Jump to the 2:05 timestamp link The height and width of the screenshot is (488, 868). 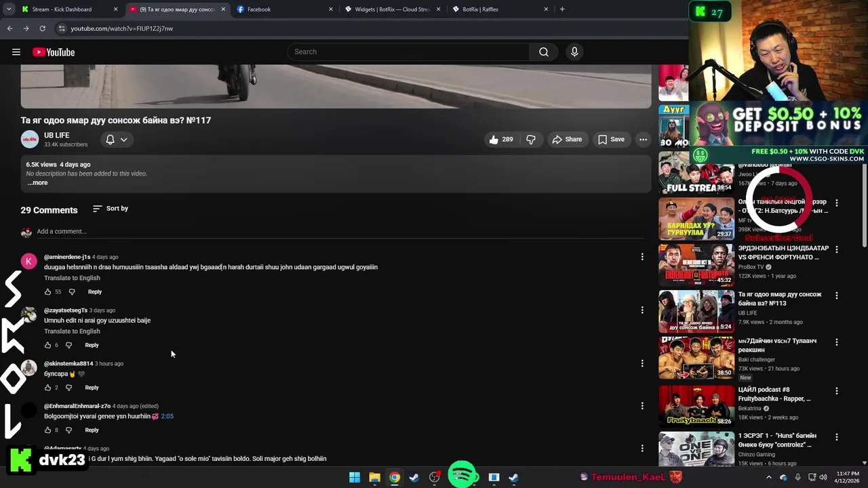point(167,416)
